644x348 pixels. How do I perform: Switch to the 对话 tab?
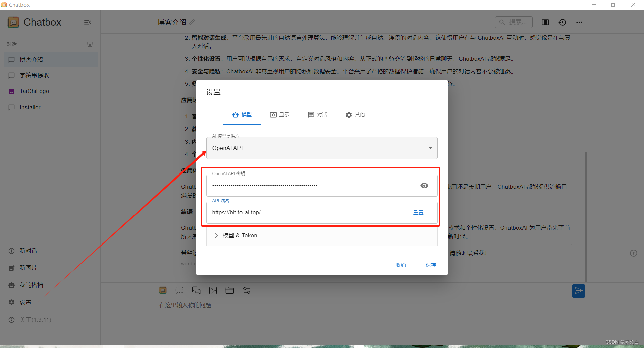317,115
